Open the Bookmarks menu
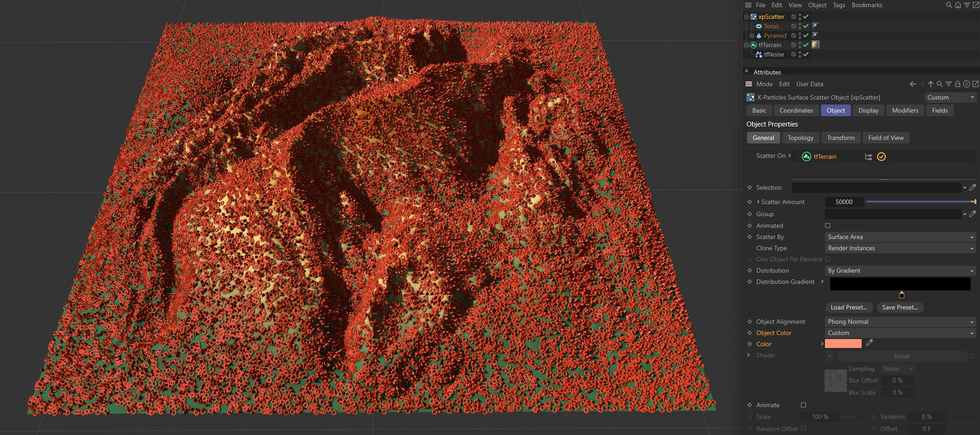The image size is (980, 435). pos(867,5)
